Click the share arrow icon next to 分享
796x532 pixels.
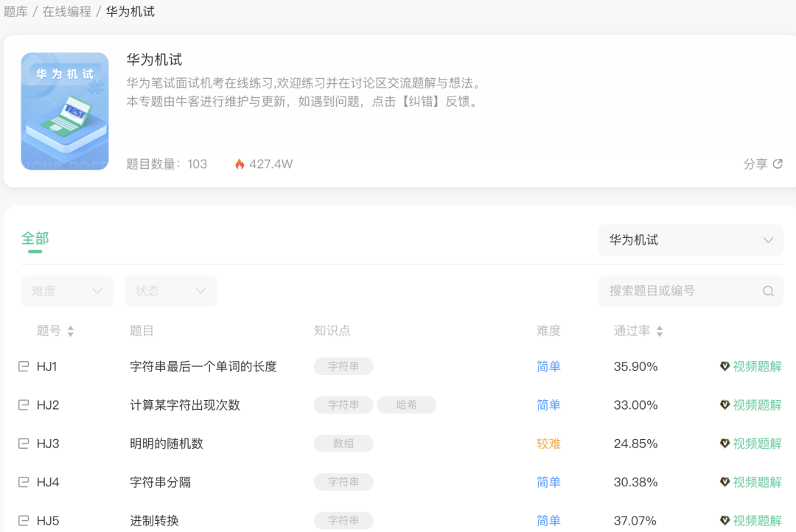pyautogui.click(x=778, y=164)
